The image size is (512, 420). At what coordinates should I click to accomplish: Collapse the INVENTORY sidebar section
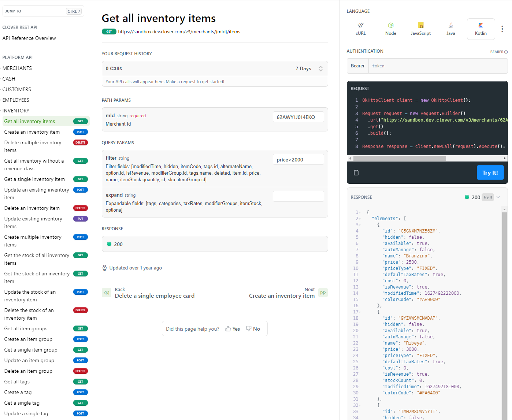[16, 111]
